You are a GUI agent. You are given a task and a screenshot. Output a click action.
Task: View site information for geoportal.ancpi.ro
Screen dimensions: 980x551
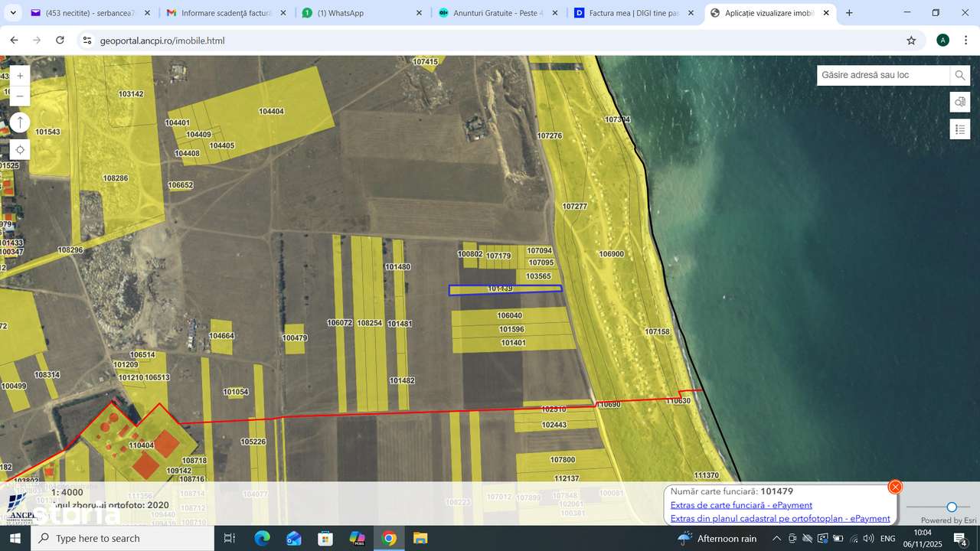pyautogui.click(x=87, y=41)
